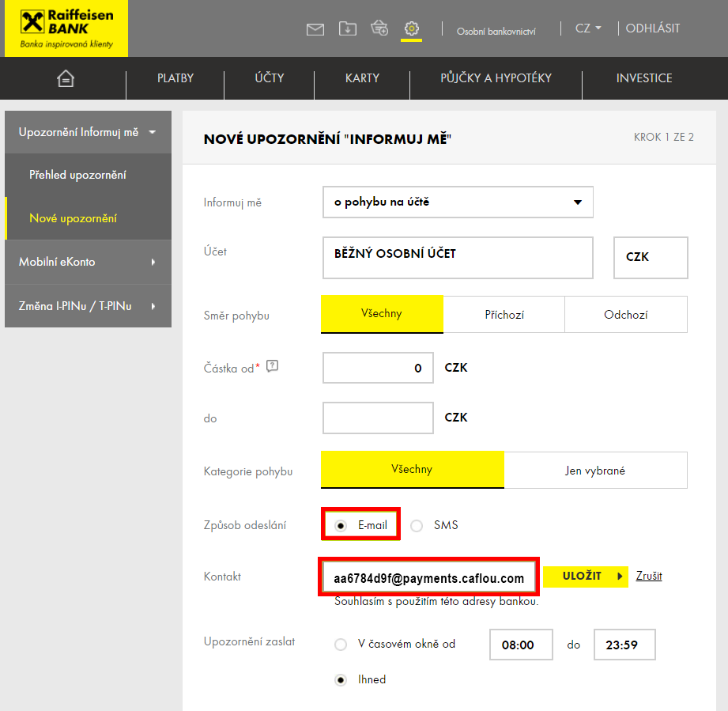
Task: Open the Informuj mě dropdown
Action: (x=458, y=202)
